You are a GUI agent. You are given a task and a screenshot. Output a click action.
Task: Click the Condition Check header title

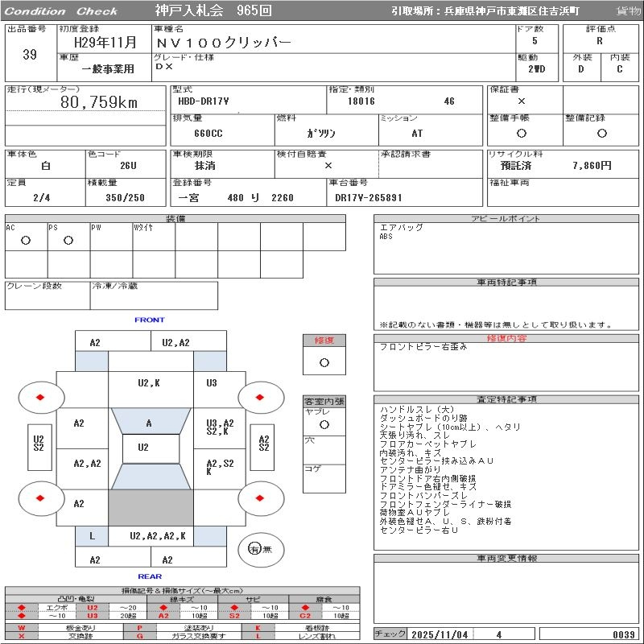[x=61, y=11]
